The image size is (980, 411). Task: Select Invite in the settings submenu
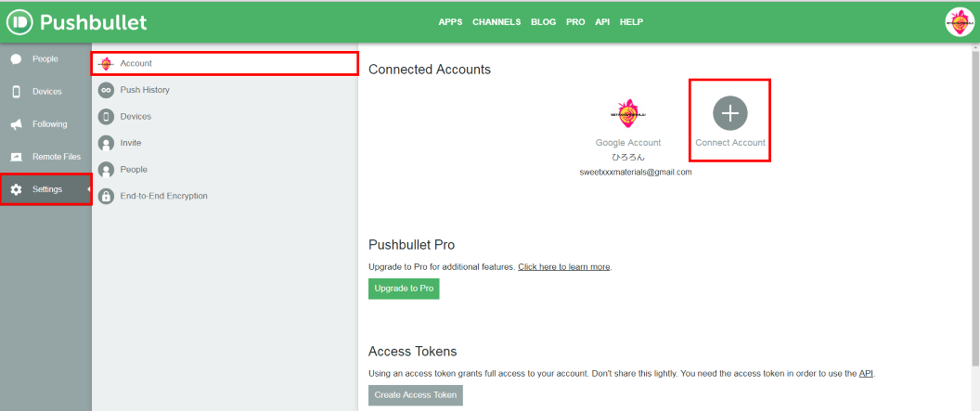coord(131,143)
